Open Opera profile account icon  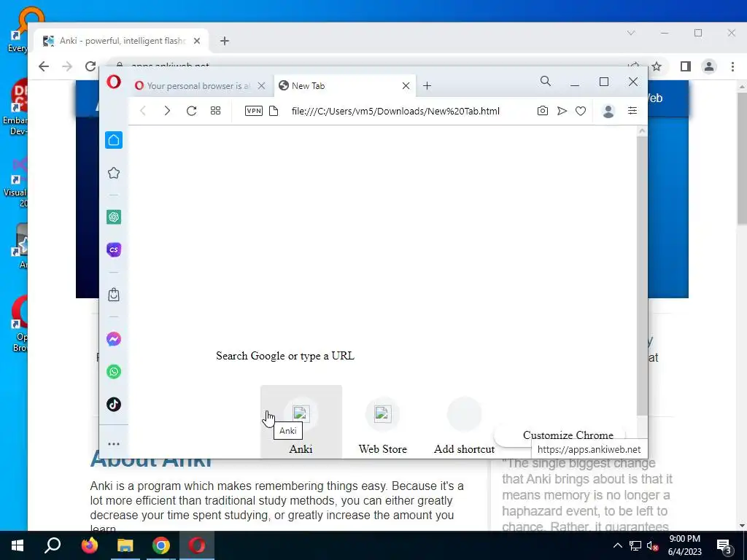coord(608,111)
